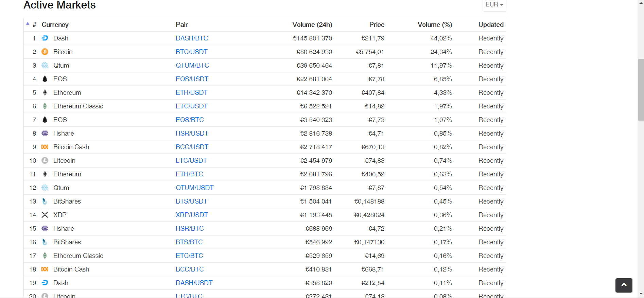Sort table by rank number column
The width and height of the screenshot is (644, 298).
[34, 25]
